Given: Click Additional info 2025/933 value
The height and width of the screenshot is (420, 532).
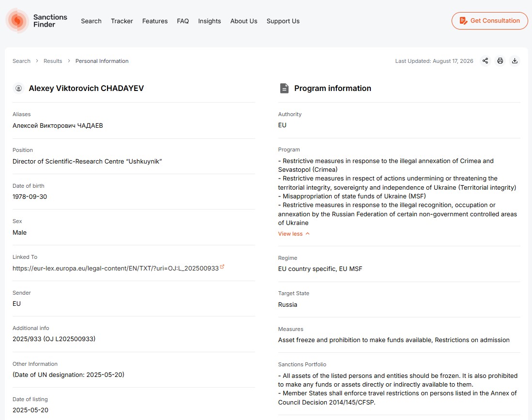Looking at the screenshot, I should click(54, 339).
